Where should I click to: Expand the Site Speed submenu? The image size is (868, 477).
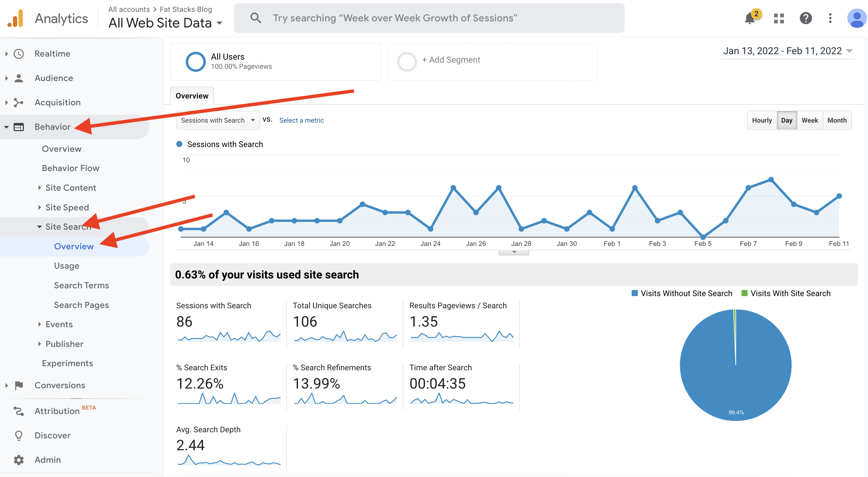coord(39,207)
